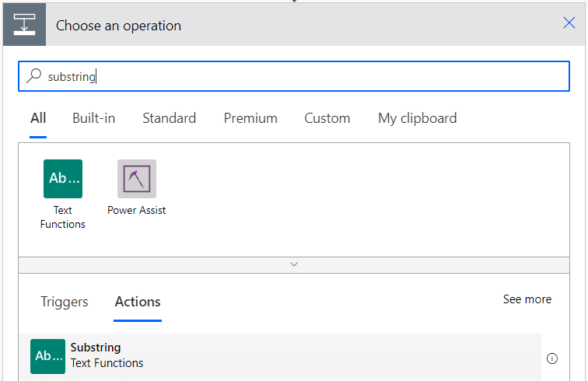The width and height of the screenshot is (588, 381).
Task: Switch to the Triggers tab
Action: pos(64,302)
